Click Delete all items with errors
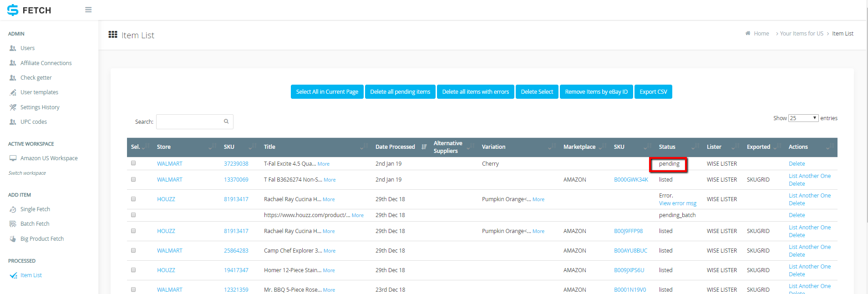The width and height of the screenshot is (868, 294). [x=476, y=91]
